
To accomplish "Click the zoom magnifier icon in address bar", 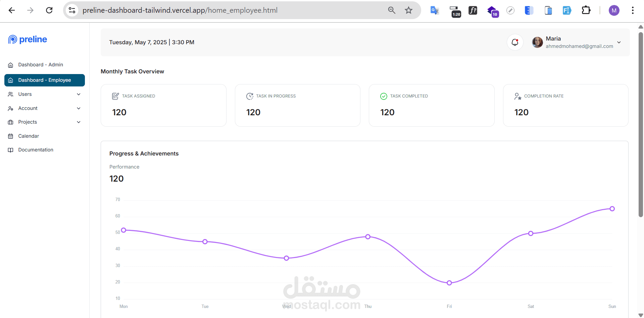I will (x=392, y=10).
